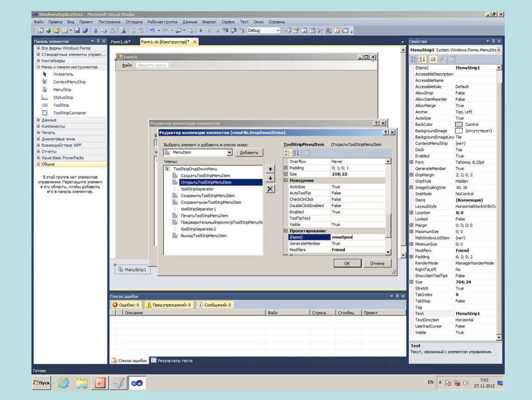Show the Properties view icon in Свойства panel
The height and width of the screenshot is (400, 532).
click(433, 59)
